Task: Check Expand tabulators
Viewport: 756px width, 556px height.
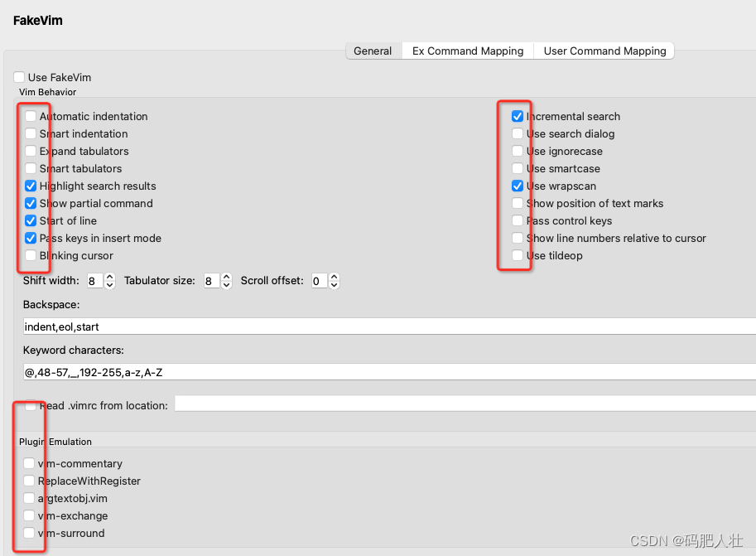Action: (31, 151)
